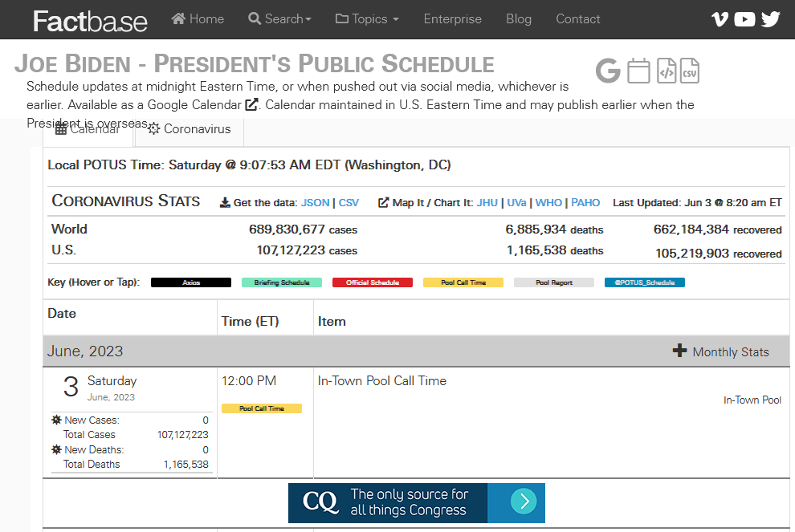Click the World deaths figure 6,885,934
795x532 pixels.
pyautogui.click(x=536, y=229)
